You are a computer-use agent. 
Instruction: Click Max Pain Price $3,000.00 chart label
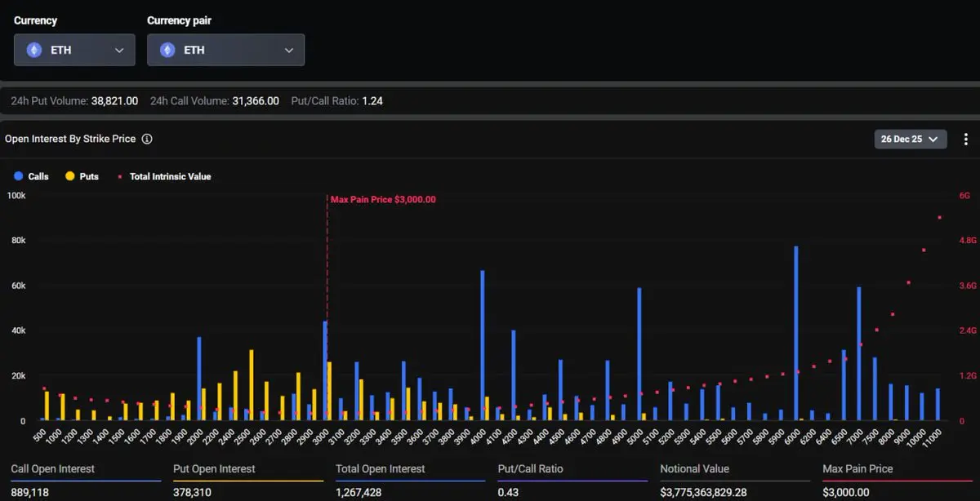[x=382, y=199]
